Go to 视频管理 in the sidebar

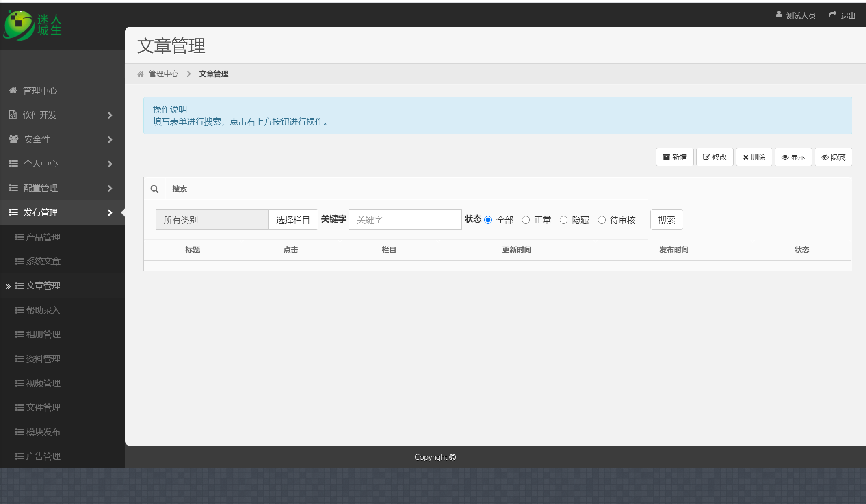(43, 383)
